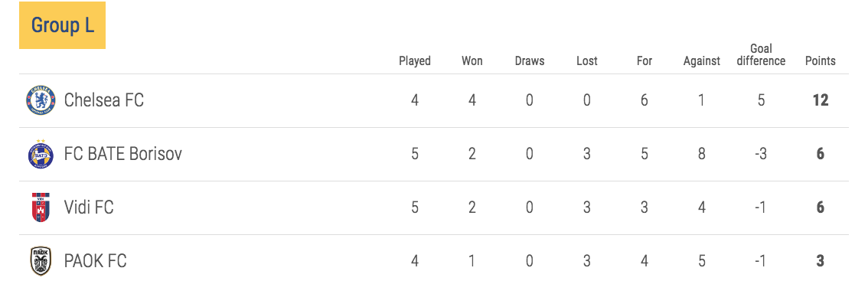This screenshot has width=868, height=294.
Task: Open the FC BATE Borisov team link
Action: point(123,154)
